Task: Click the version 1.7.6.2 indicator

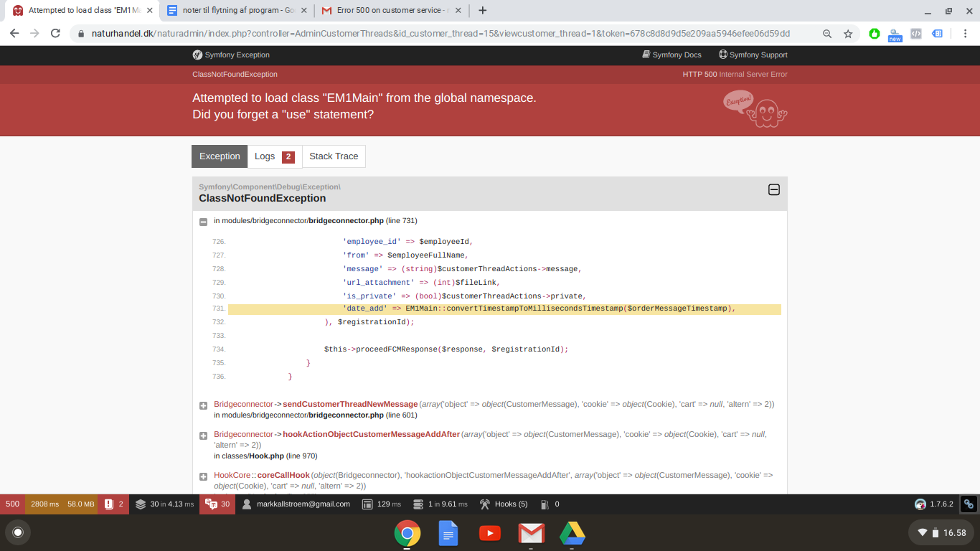Action: click(934, 504)
